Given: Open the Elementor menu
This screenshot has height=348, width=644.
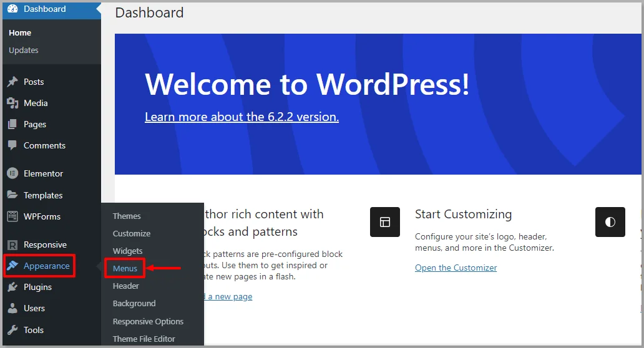Looking at the screenshot, I should point(43,173).
